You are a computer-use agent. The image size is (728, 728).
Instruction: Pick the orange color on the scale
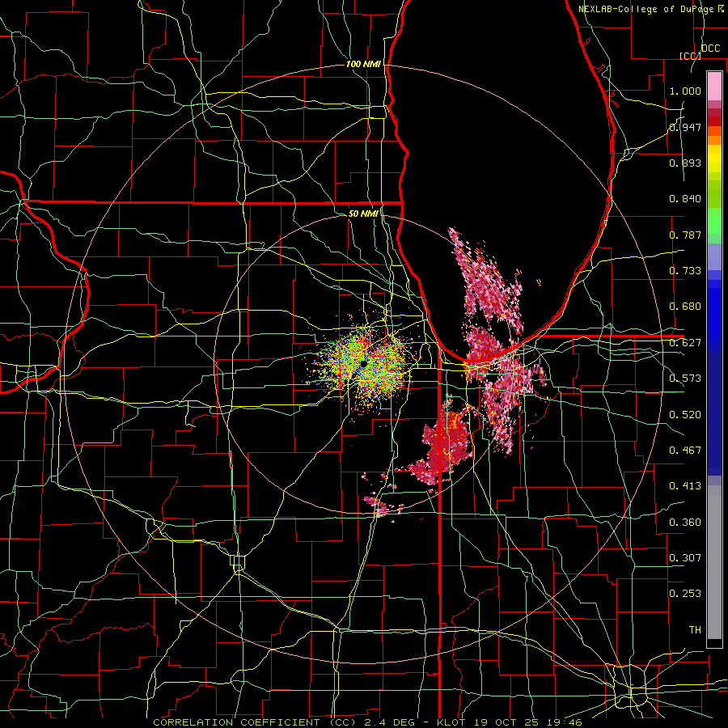[x=714, y=140]
